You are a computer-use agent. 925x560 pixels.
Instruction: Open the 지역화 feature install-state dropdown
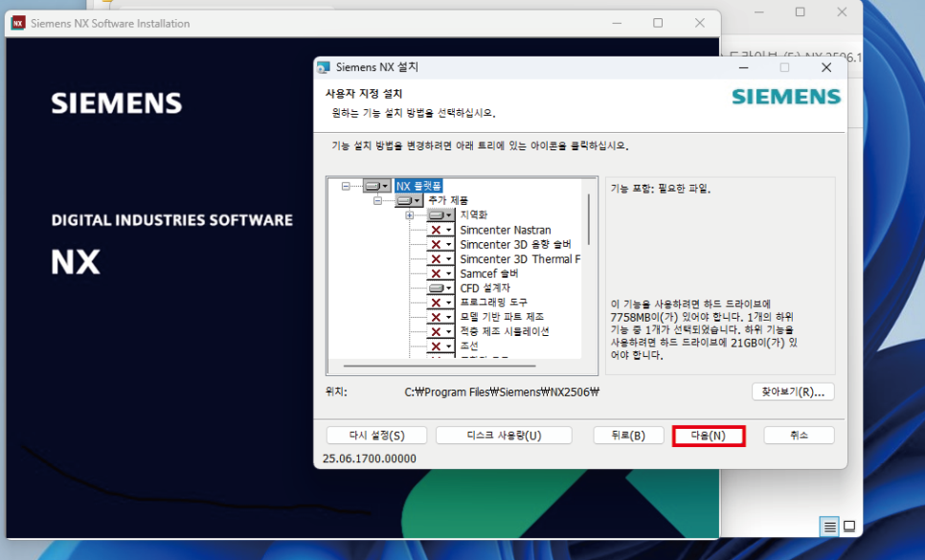pos(440,215)
